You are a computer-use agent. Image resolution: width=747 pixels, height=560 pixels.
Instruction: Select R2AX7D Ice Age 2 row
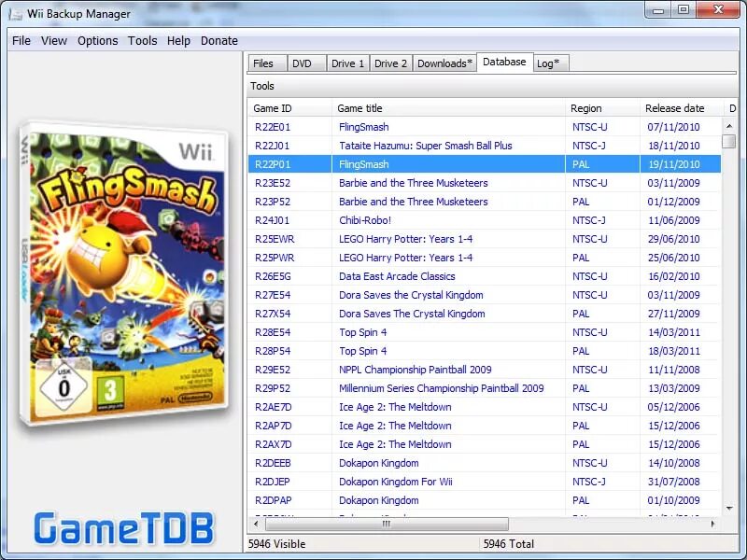click(484, 444)
